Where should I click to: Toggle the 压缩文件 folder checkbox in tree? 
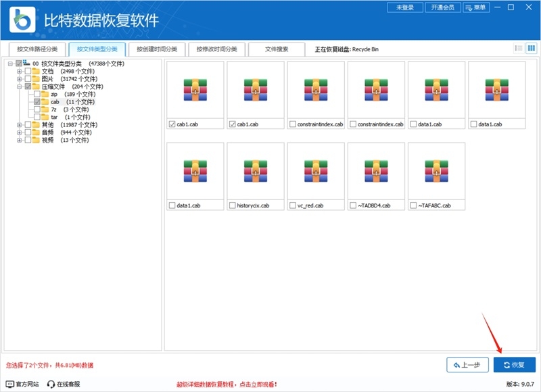(x=28, y=86)
